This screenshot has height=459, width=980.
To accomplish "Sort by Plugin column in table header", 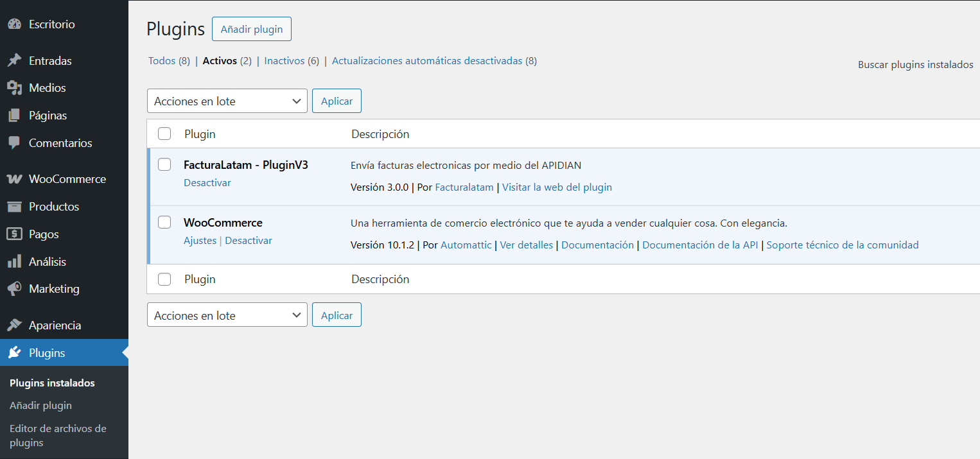I will click(x=200, y=134).
